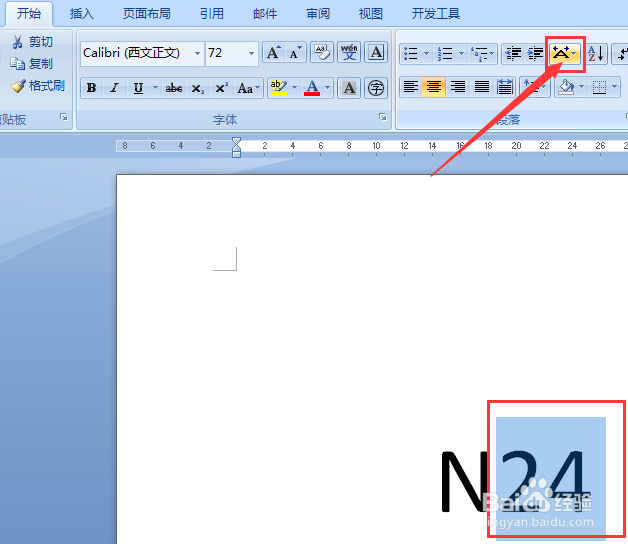Viewport: 628px width, 544px height.
Task: Click the Sort A-Z icon
Action: click(x=596, y=53)
